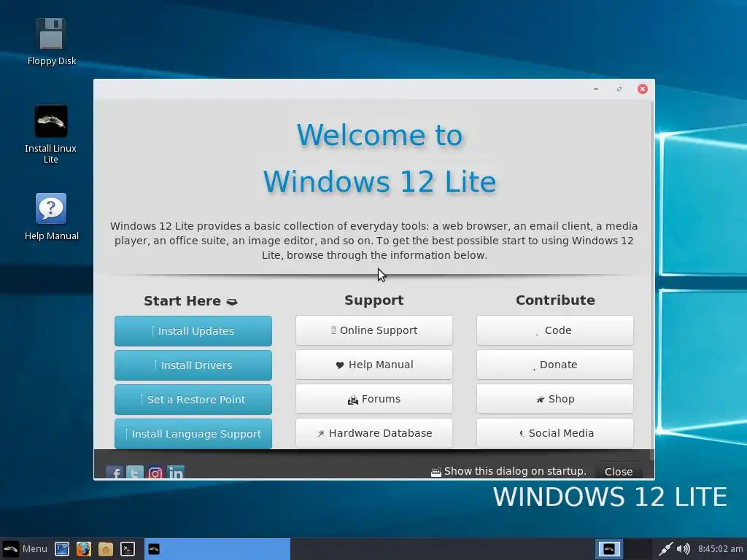This screenshot has width=747, height=560.
Task: Open the Hardware Database button
Action: point(374,433)
